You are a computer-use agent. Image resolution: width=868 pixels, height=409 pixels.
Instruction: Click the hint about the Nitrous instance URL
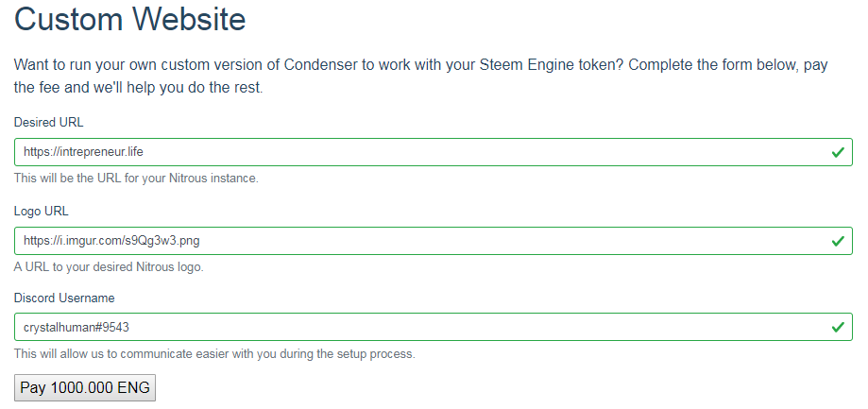(x=136, y=178)
